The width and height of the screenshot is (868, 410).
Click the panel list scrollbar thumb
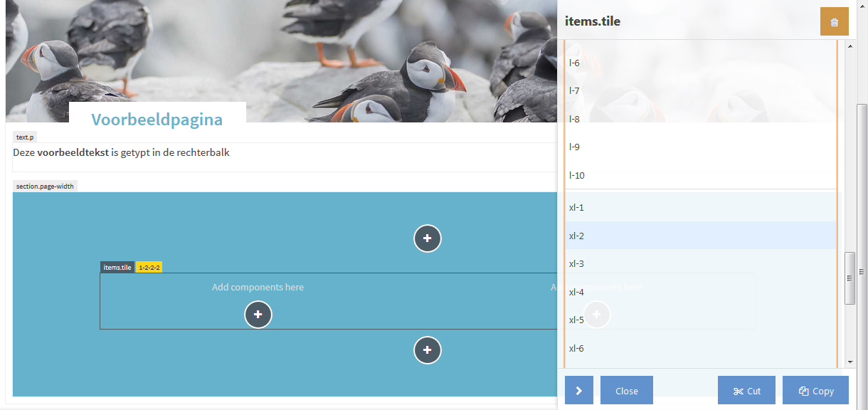tap(850, 278)
